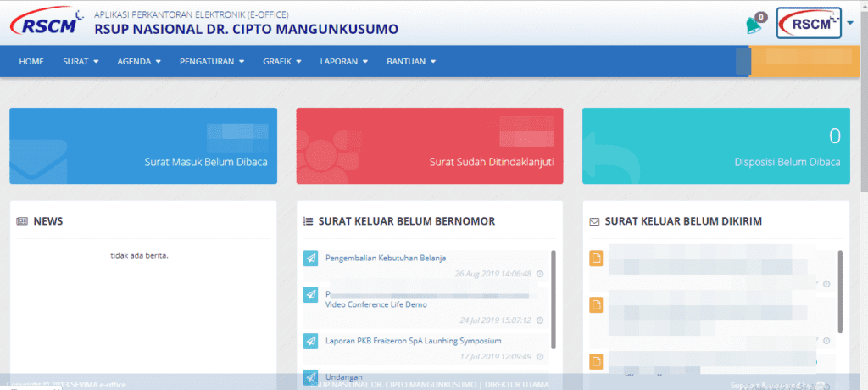Open the SURAT menu
This screenshot has height=390, width=868.
coord(81,62)
